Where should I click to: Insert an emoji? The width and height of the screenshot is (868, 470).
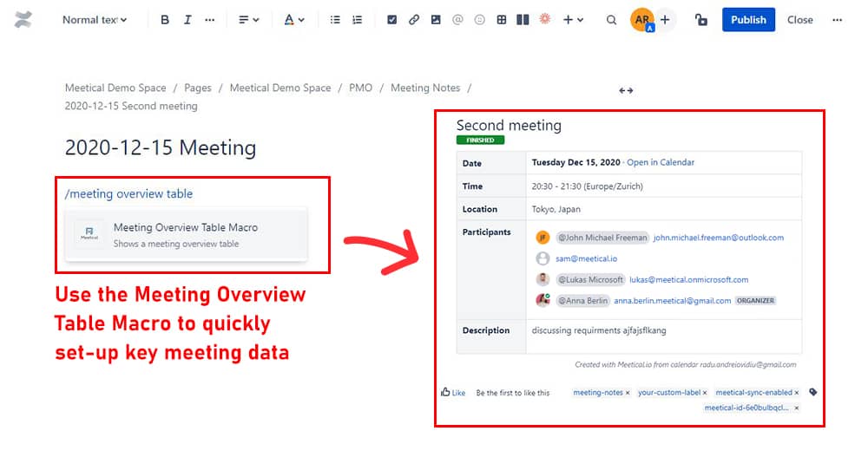coord(479,20)
